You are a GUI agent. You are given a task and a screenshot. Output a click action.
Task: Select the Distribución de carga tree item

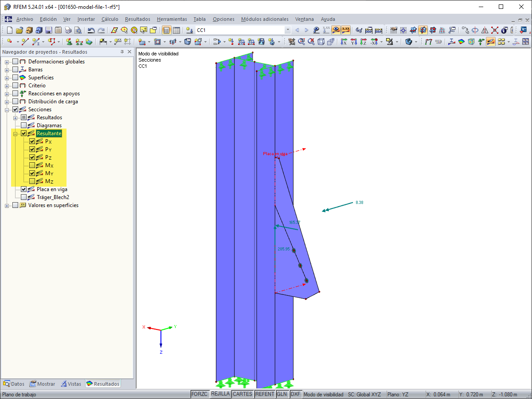pyautogui.click(x=53, y=102)
